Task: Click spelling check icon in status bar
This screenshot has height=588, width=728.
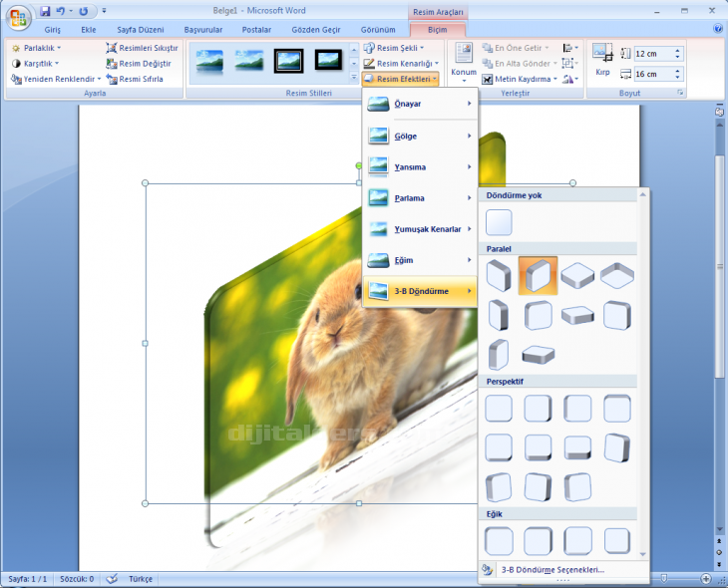Action: click(x=112, y=579)
